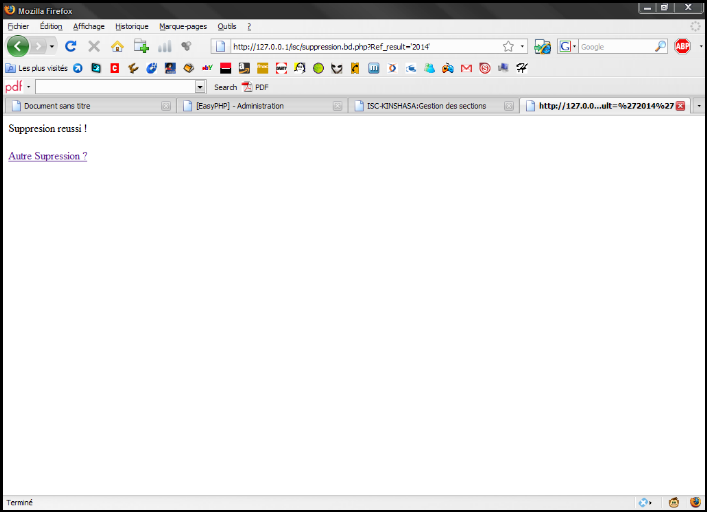Screen dimensions: 707x512
Task: Open the Darty bookmark icon
Action: (x=281, y=68)
